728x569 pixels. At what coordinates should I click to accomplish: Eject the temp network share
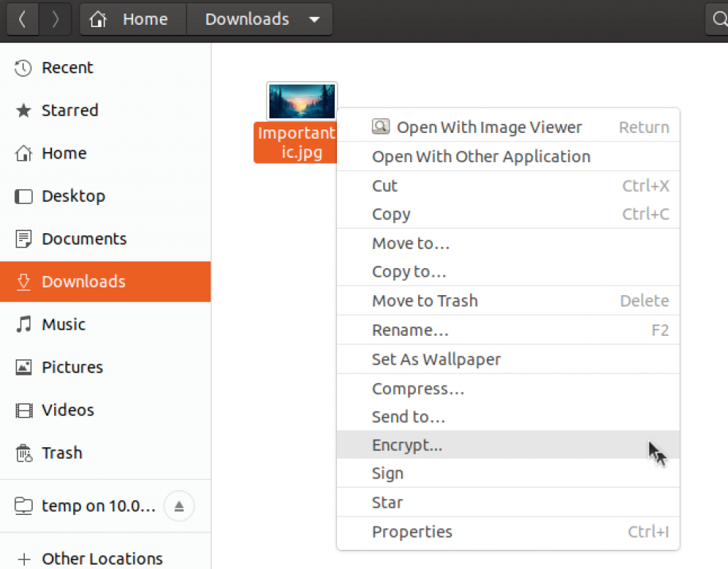point(179,506)
